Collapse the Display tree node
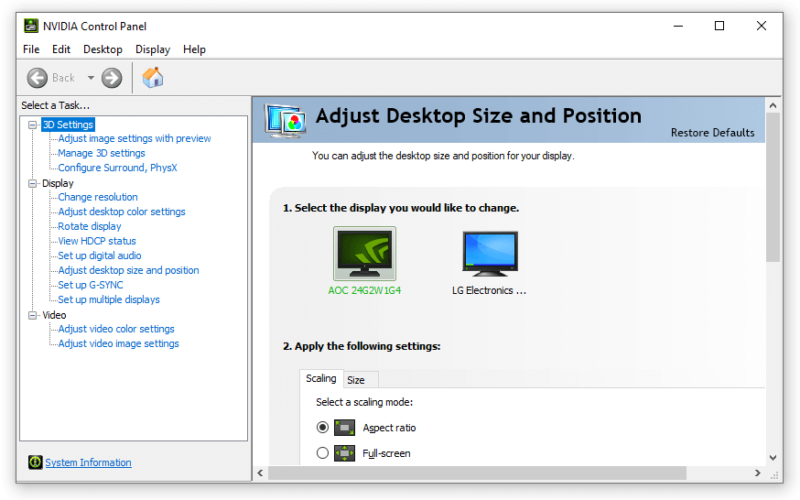Screen dimensions: 800x500 click(33, 183)
